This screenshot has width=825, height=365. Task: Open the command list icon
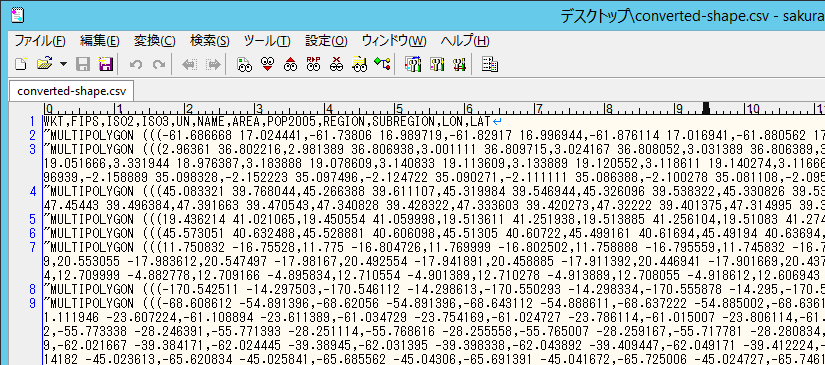tap(490, 65)
